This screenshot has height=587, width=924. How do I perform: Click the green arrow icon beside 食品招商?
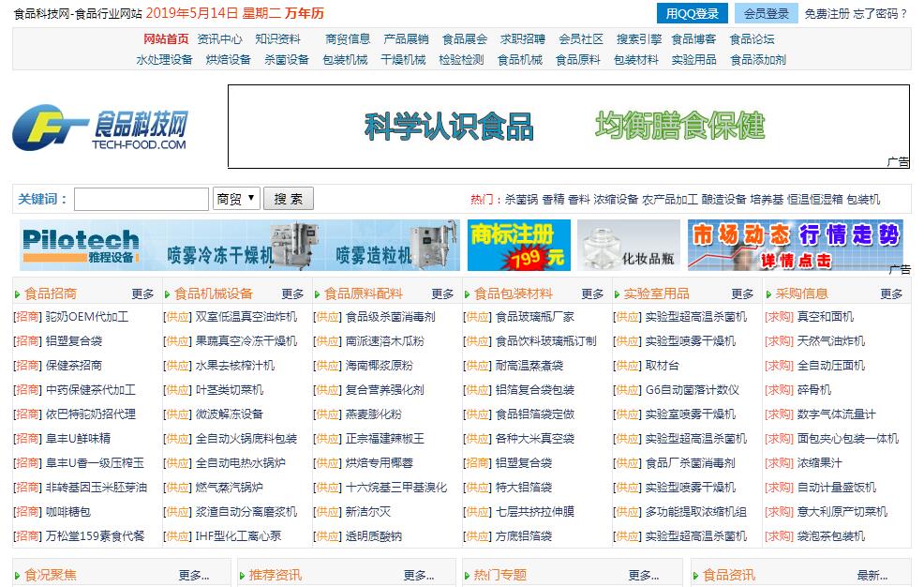[x=18, y=293]
